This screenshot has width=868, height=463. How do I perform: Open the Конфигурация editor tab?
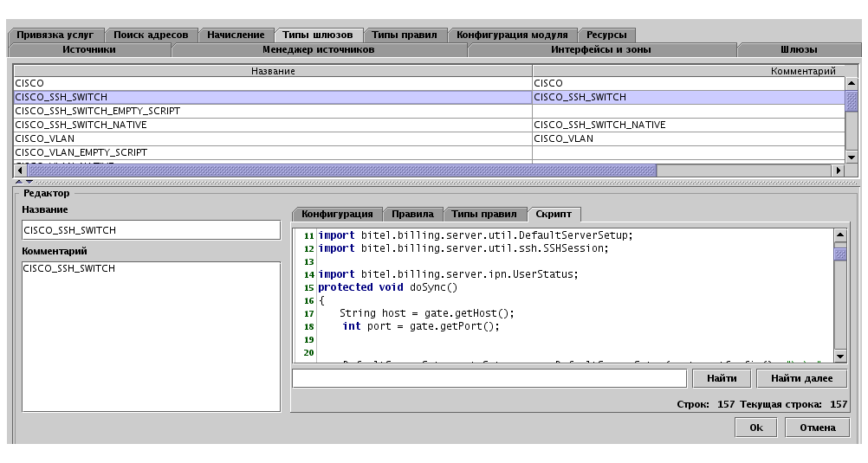(x=336, y=214)
